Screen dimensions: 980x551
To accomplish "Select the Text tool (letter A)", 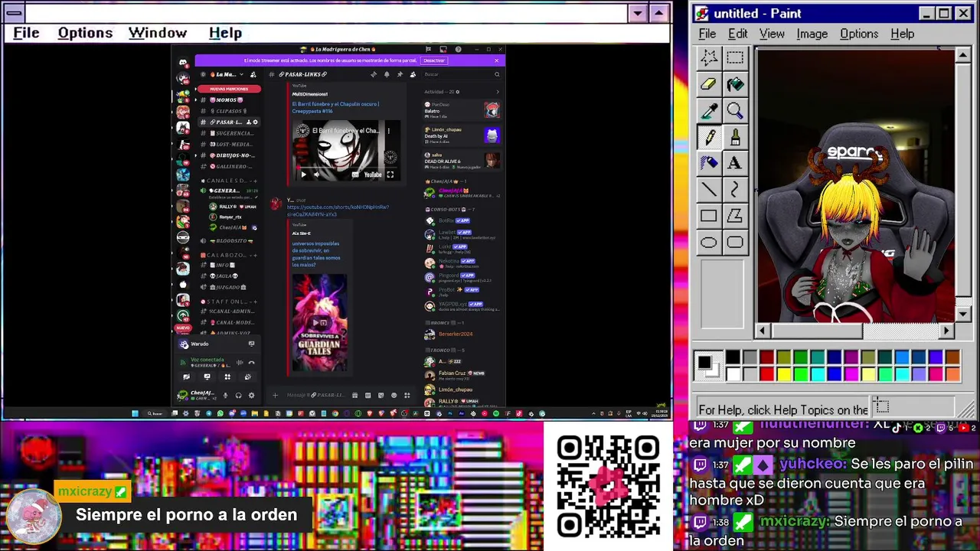I will pos(735,163).
